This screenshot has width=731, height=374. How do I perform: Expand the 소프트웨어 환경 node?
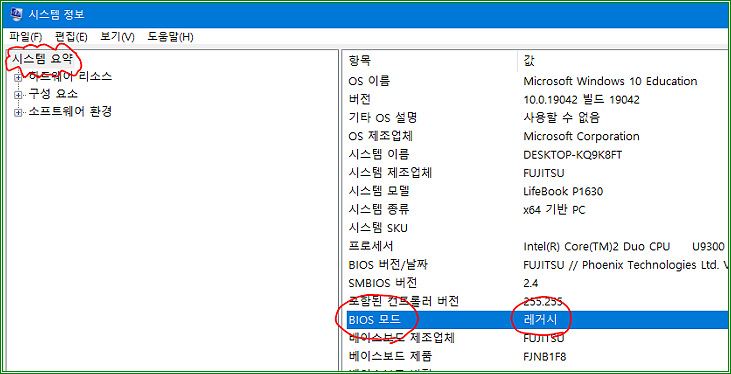coord(18,113)
